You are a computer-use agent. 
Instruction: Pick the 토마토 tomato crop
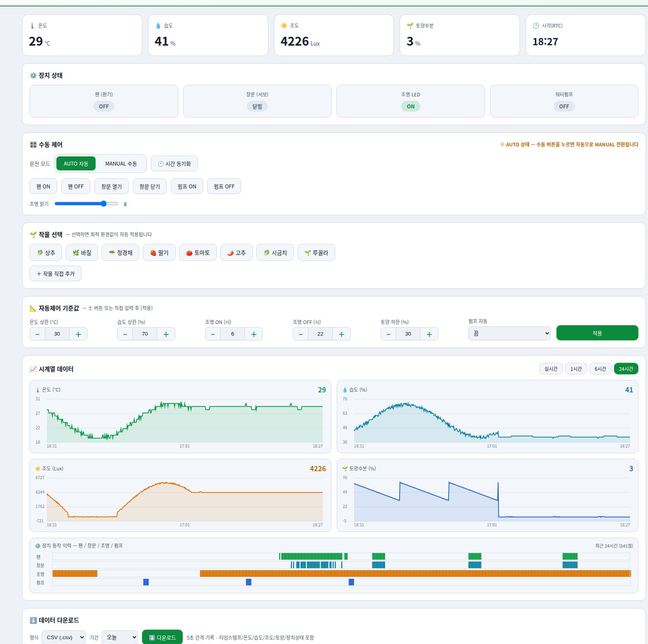(x=198, y=252)
